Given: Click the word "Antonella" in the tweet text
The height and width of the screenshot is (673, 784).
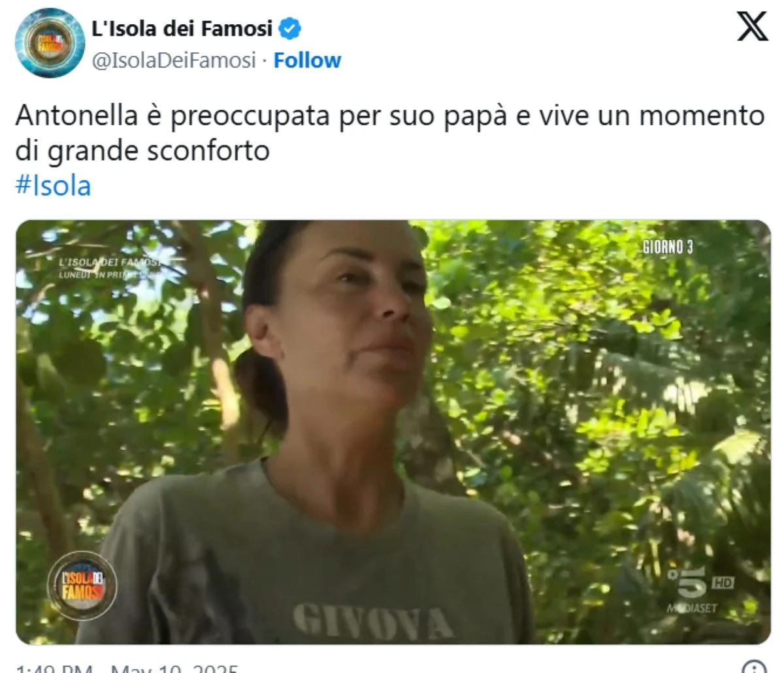Looking at the screenshot, I should click(x=76, y=116).
